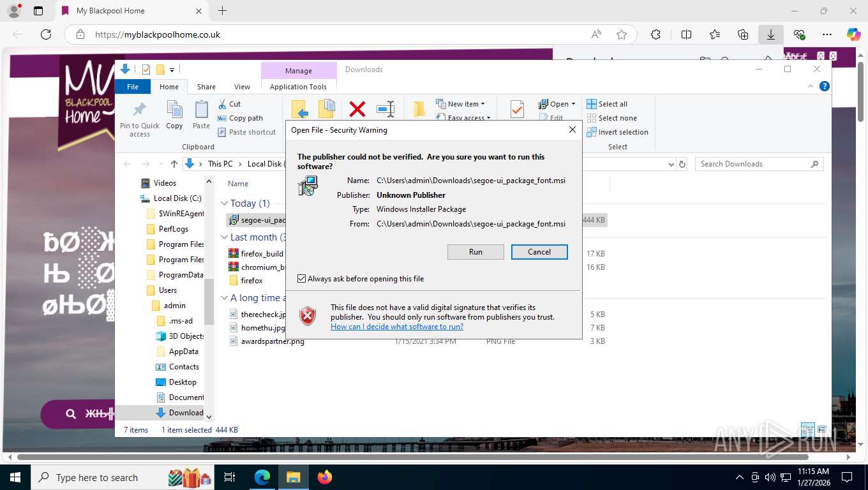This screenshot has width=868, height=490.
Task: Click Invert selection in the ribbon
Action: pos(617,132)
